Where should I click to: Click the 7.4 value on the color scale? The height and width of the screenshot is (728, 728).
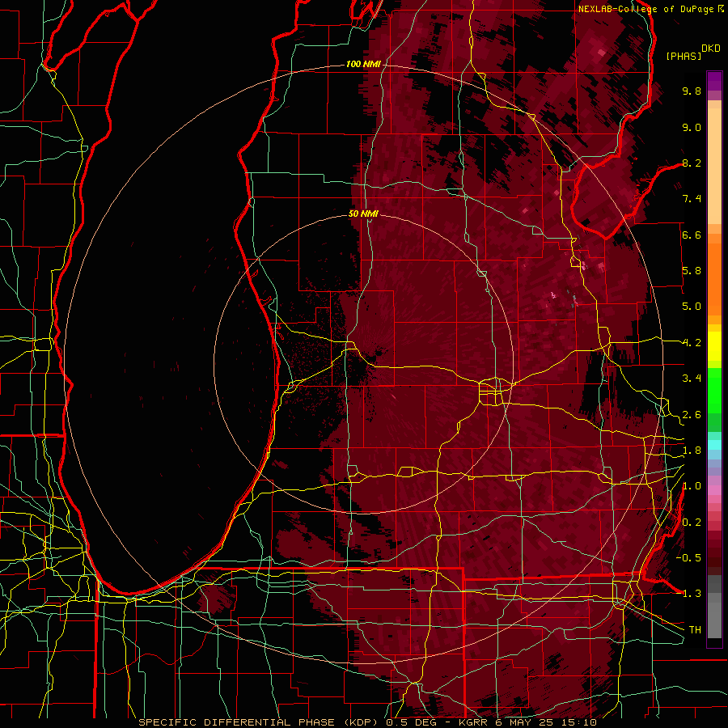coord(692,199)
